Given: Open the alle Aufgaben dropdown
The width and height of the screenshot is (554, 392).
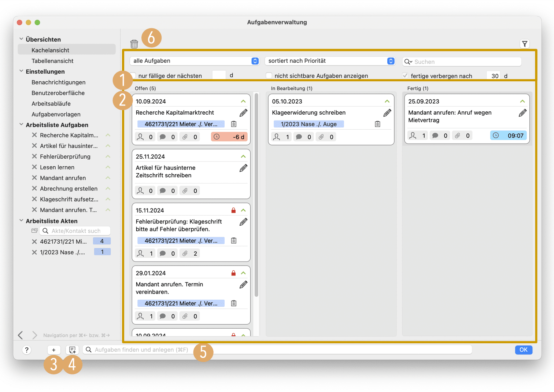Looking at the screenshot, I should pyautogui.click(x=195, y=61).
